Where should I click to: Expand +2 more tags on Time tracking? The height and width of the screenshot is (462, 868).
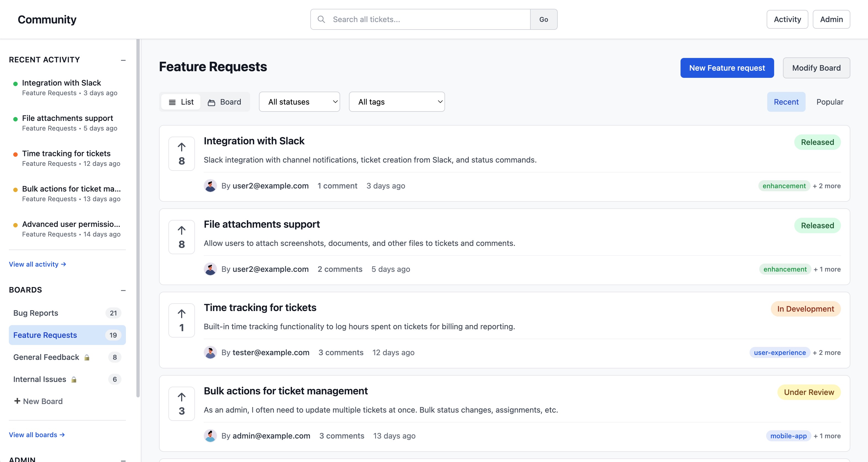[x=827, y=352]
